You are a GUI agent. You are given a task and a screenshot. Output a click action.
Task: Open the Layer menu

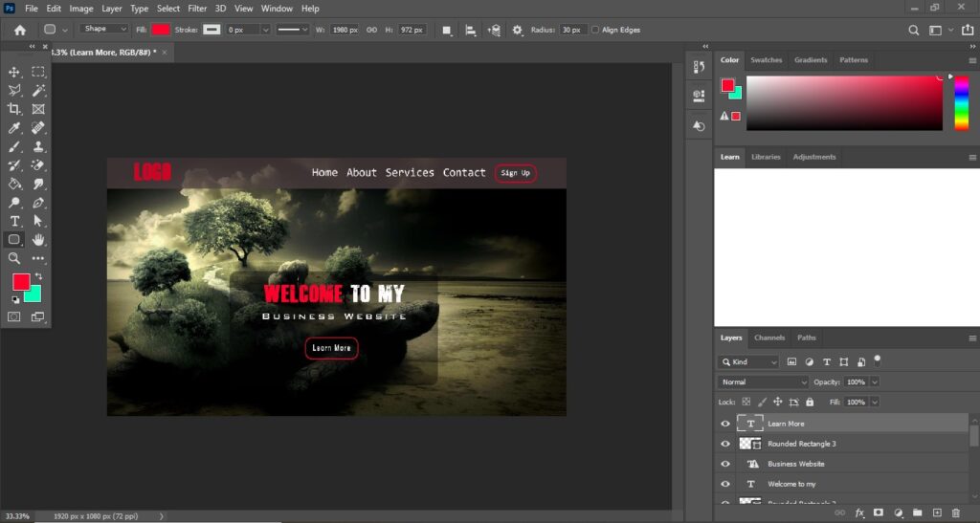point(112,9)
